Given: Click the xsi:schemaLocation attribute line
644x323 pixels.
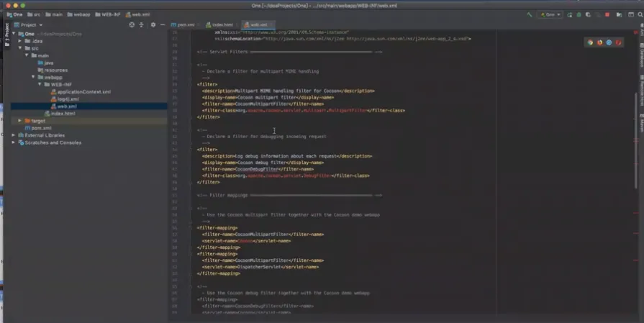Looking at the screenshot, I should [343, 39].
